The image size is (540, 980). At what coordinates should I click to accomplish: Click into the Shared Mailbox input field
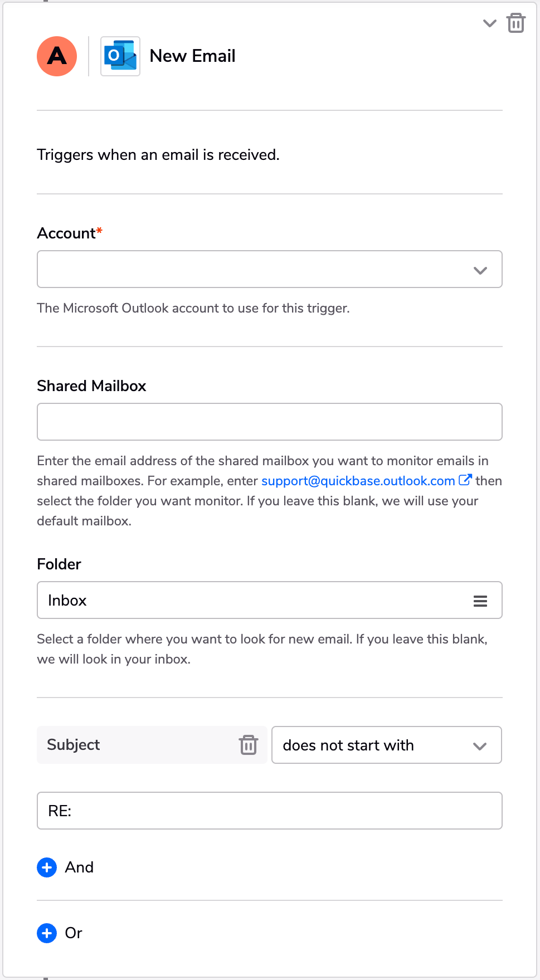(x=270, y=422)
